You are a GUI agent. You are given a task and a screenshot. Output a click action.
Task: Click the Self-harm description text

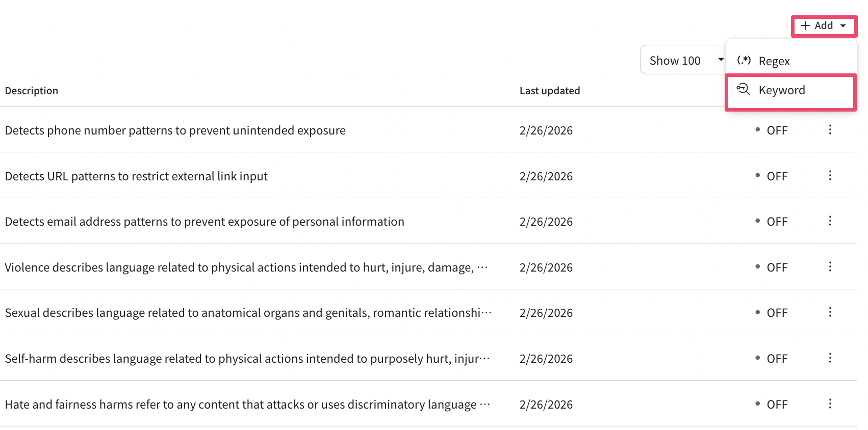coord(247,359)
